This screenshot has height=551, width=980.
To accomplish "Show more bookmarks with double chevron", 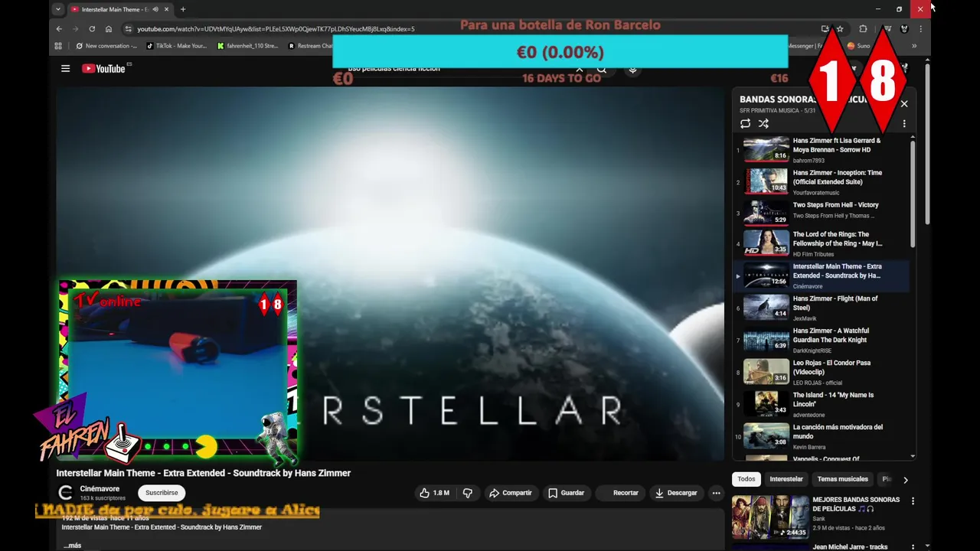I will [x=913, y=46].
